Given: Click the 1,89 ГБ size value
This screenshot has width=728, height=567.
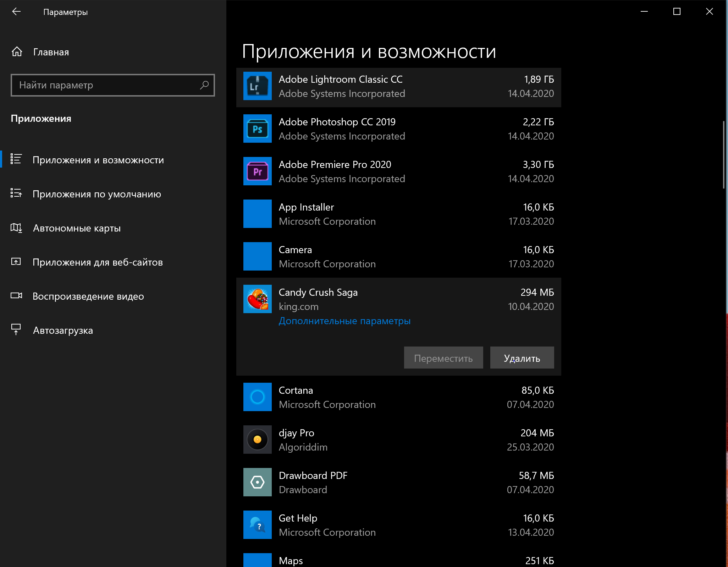Looking at the screenshot, I should tap(539, 79).
